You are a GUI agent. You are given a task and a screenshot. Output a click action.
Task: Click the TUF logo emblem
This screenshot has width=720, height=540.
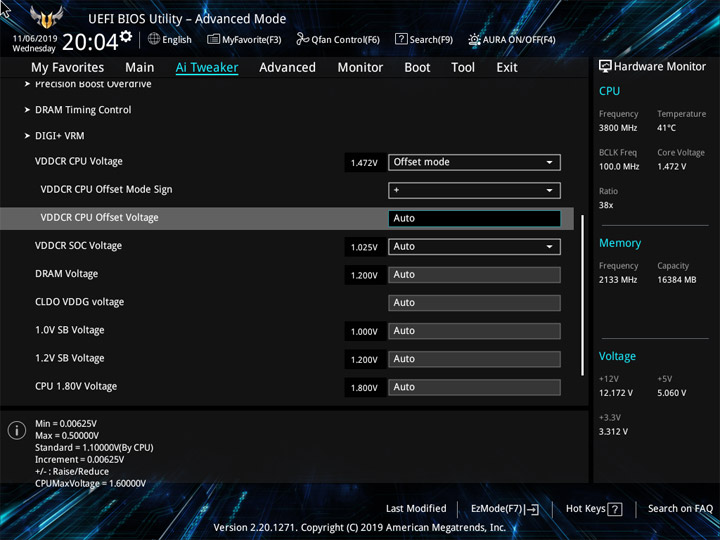click(x=46, y=17)
